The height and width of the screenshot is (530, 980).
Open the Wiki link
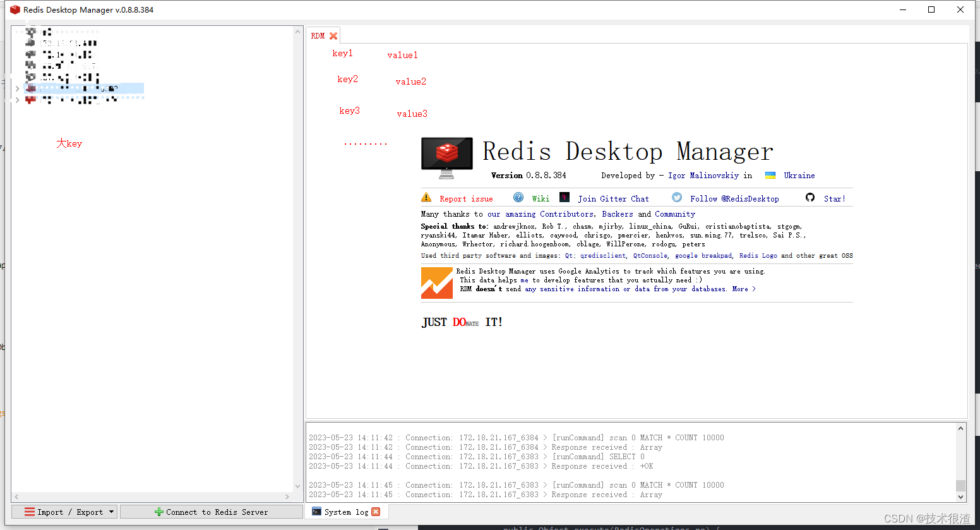click(x=541, y=198)
